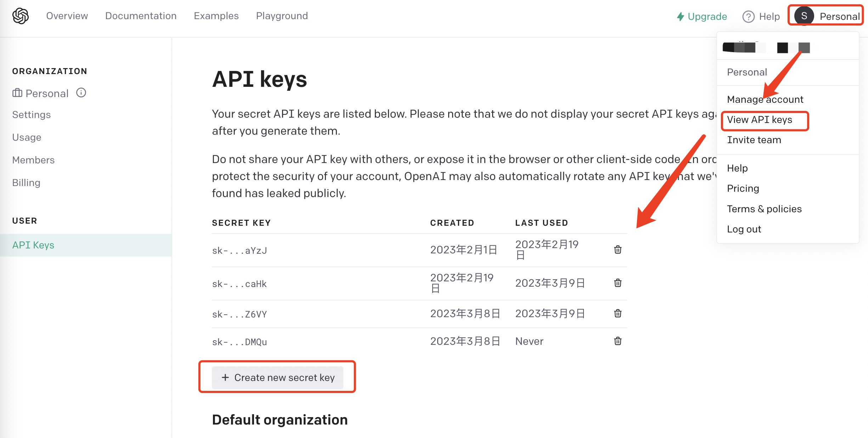Screen dimensions: 868x438
Task: Click the View API keys link
Action: 760,120
